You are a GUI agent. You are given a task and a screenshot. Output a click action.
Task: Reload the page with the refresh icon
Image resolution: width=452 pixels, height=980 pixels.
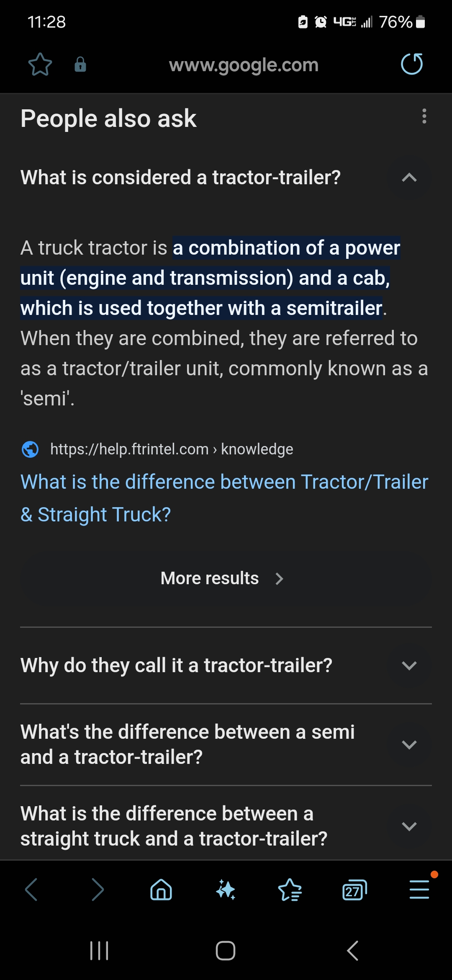412,64
